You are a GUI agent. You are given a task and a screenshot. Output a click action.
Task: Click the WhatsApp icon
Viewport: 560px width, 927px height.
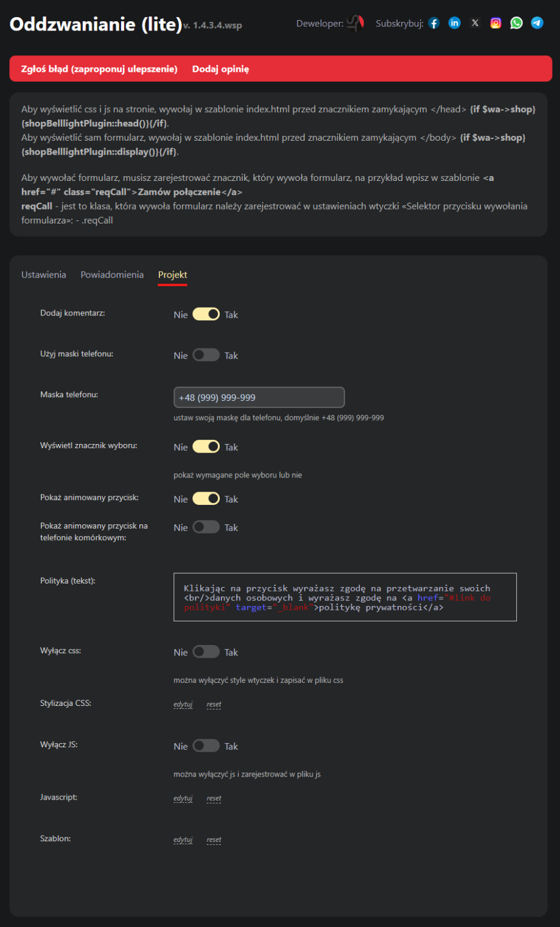pyautogui.click(x=516, y=23)
